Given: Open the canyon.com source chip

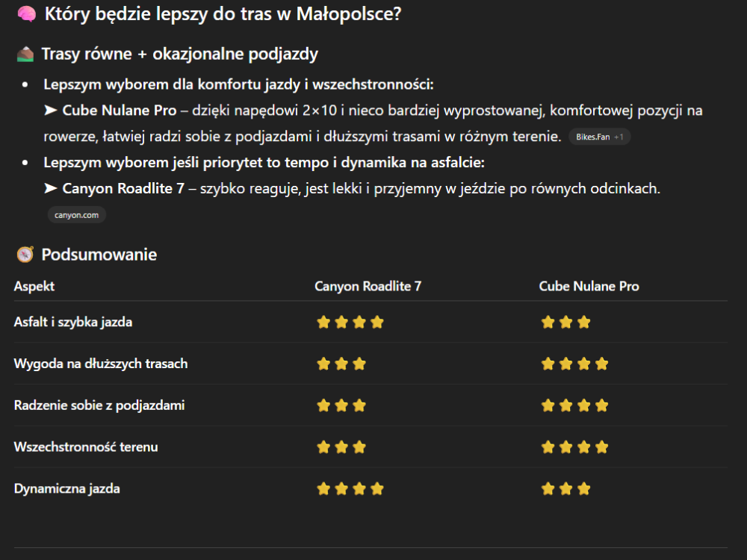Looking at the screenshot, I should click(77, 215).
